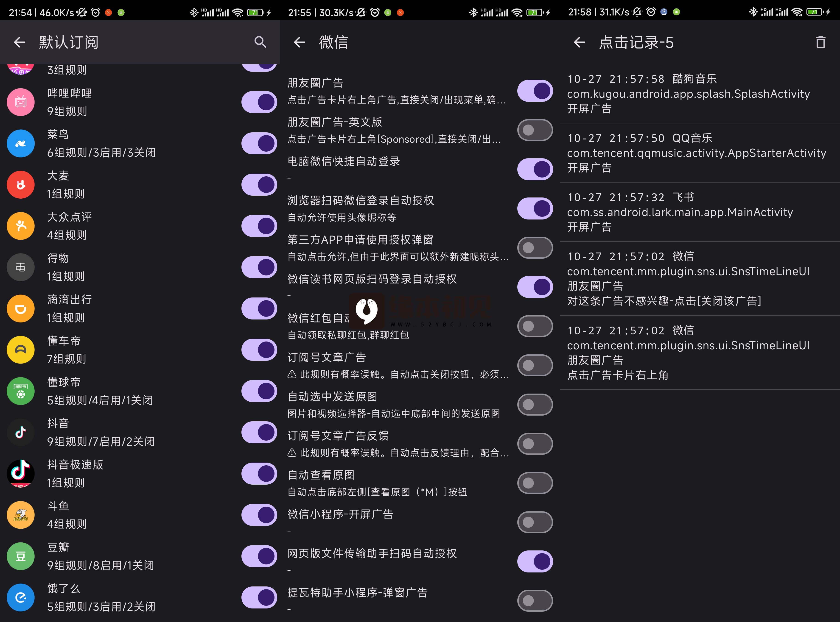This screenshot has height=622, width=840.
Task: Tap alarm clock icon in left status bar
Action: point(96,12)
